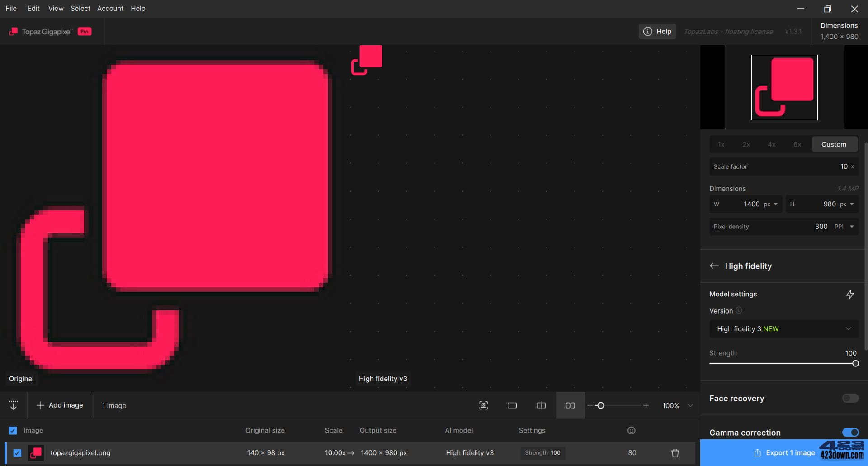
Task: Adjust the zoom slider handle
Action: click(x=600, y=405)
